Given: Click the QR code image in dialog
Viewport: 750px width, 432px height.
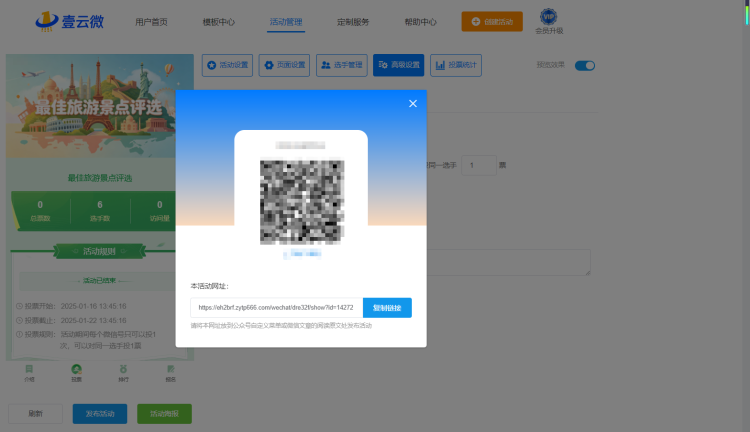Looking at the screenshot, I should 302,201.
